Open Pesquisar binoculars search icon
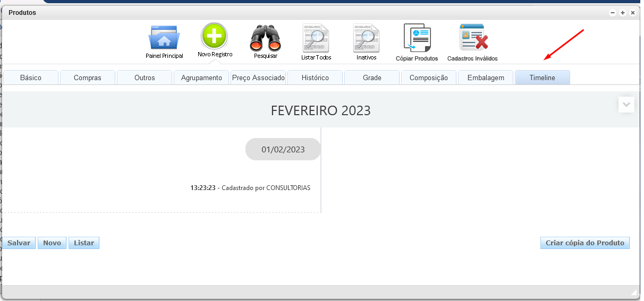The height and width of the screenshot is (301, 644). 265,38
